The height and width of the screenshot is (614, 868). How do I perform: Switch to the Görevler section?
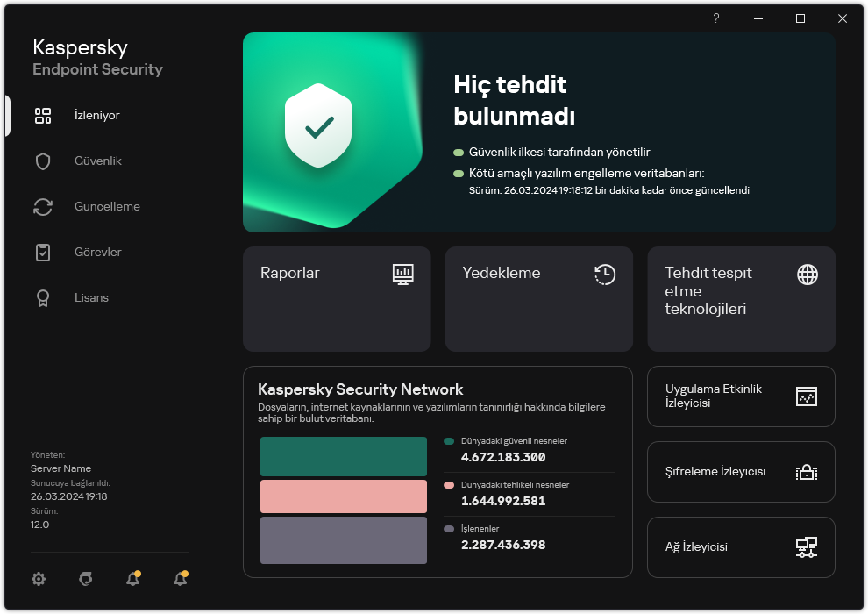pos(43,252)
